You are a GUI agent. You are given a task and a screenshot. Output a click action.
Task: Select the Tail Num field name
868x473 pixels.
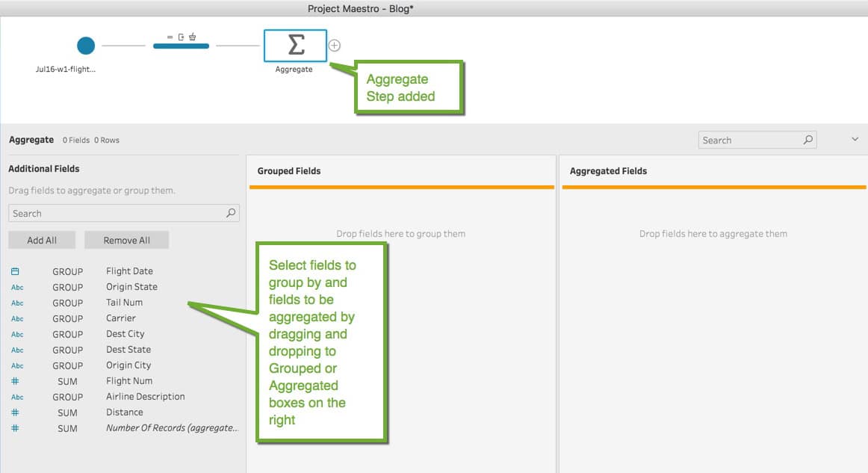point(125,303)
